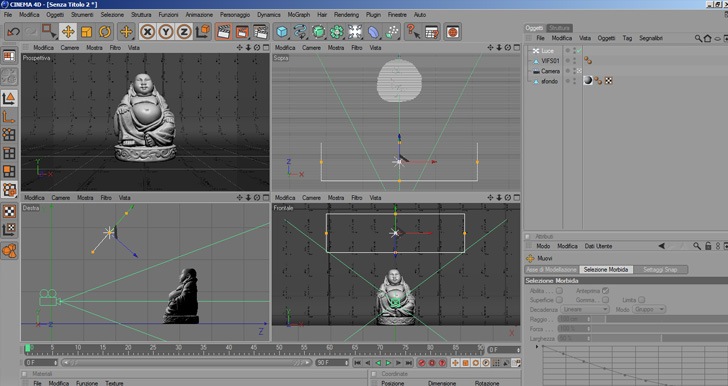Screen dimensions: 728x386
Task: Open the Settaggi Snap tab
Action: coord(660,269)
